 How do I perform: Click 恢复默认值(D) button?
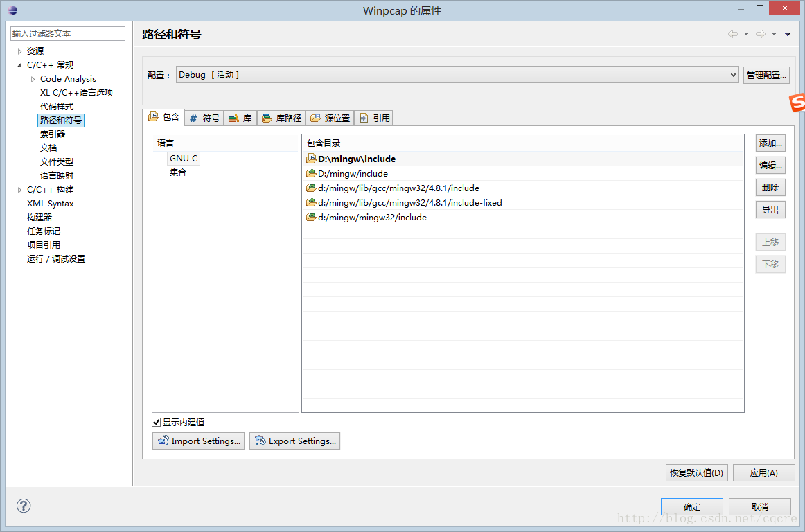tap(697, 472)
